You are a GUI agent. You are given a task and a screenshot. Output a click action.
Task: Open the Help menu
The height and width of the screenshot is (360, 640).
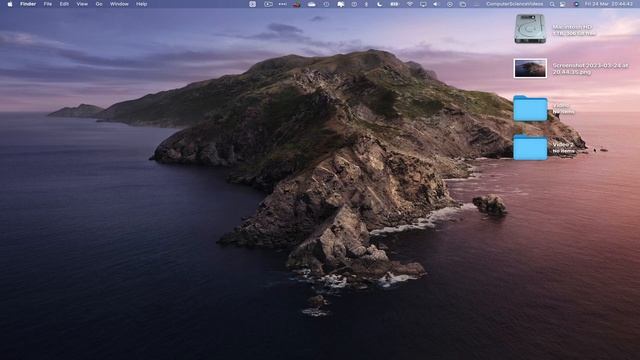[x=142, y=4]
